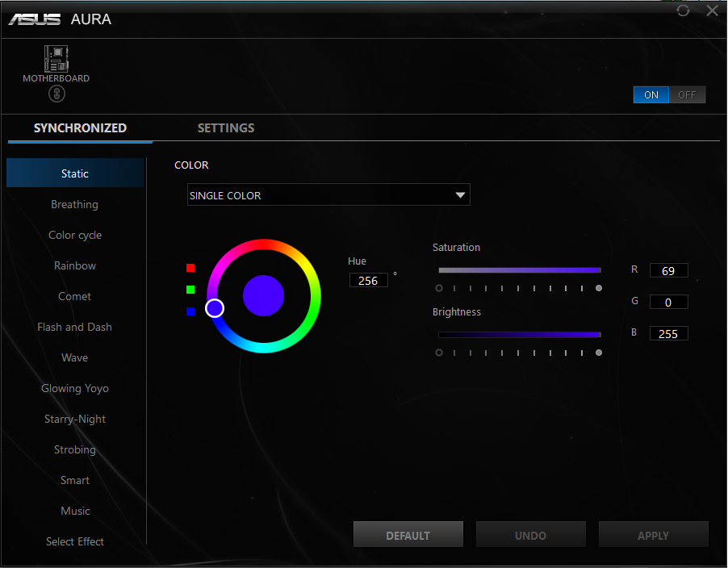Click the cyan part of color wheel
728x568 pixels.
[264, 348]
